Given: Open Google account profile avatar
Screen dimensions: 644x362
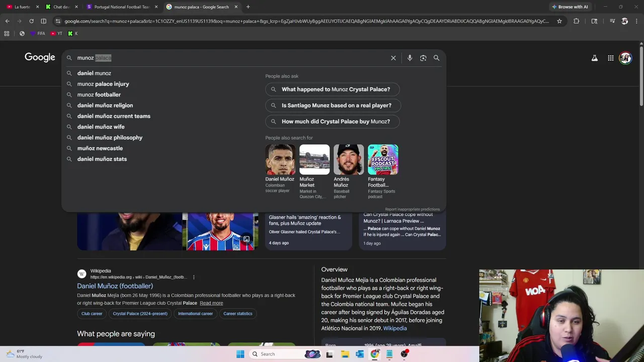Looking at the screenshot, I should tap(625, 58).
